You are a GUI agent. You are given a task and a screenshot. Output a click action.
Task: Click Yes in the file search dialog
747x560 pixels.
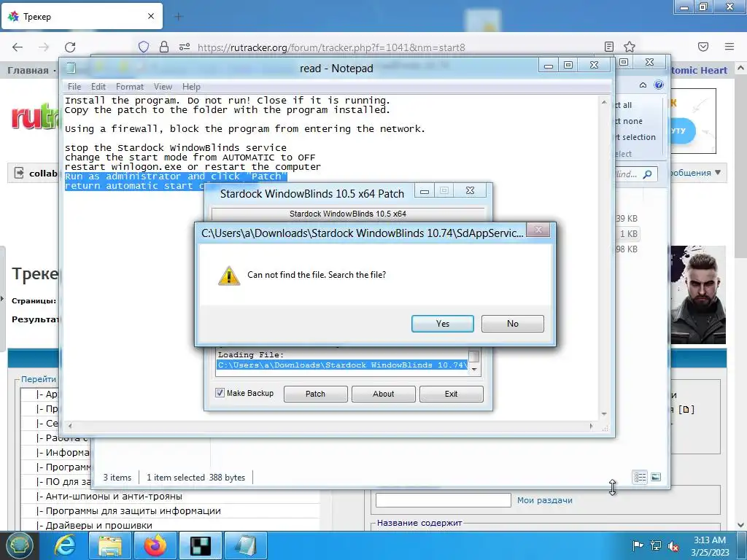click(442, 323)
